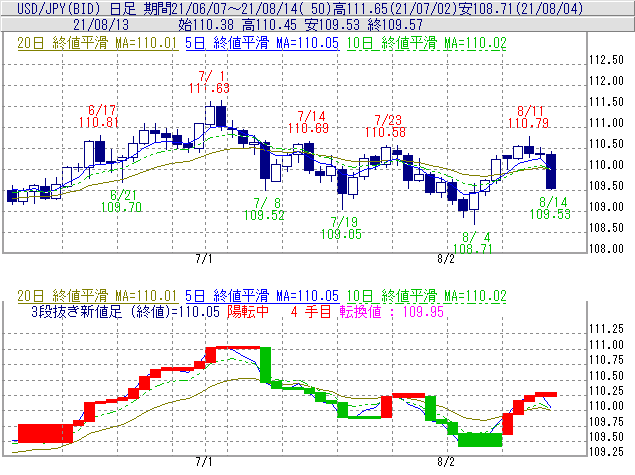
Task: Click the 109.25 lower chart axis label
Action: tap(606, 452)
